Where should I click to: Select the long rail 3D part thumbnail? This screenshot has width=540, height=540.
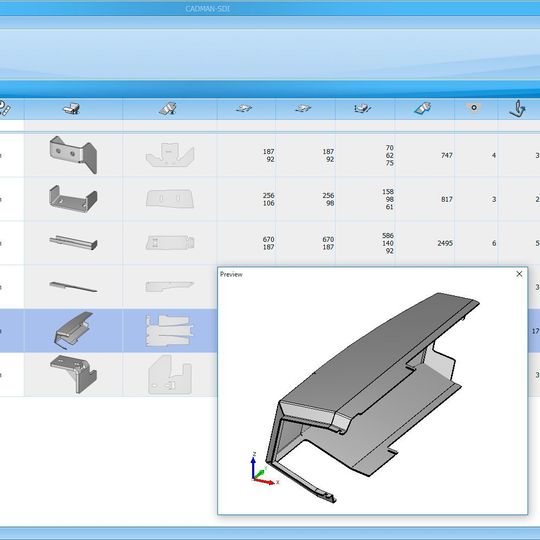[x=73, y=242]
